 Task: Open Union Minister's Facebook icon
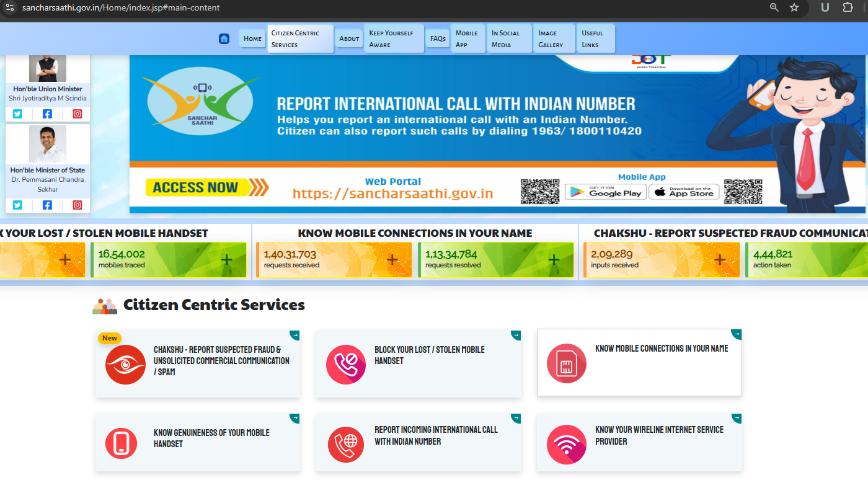[47, 114]
